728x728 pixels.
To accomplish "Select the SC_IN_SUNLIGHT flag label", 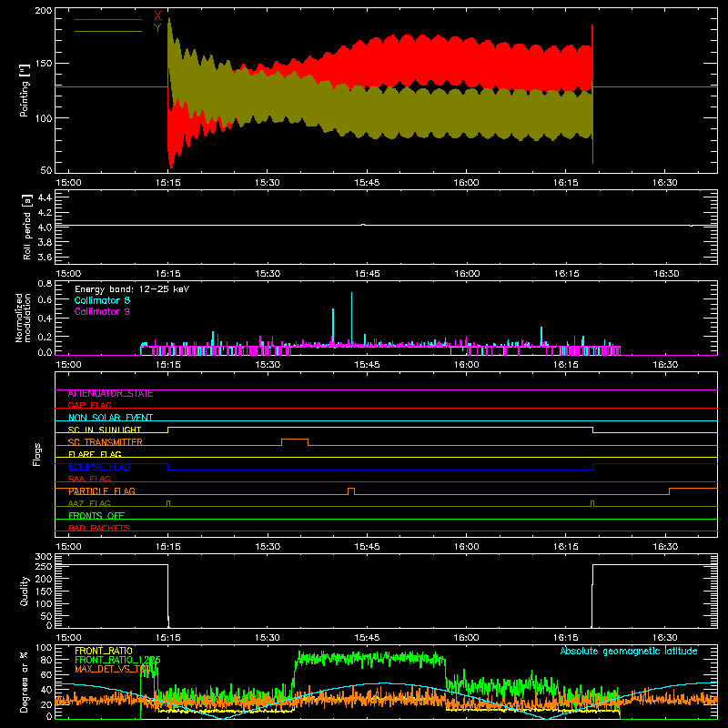I will (x=105, y=430).
